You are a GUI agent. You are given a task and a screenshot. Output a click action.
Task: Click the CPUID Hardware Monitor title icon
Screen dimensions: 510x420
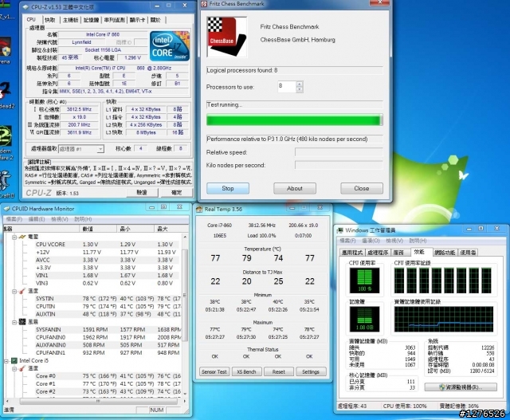pyautogui.click(x=6, y=209)
